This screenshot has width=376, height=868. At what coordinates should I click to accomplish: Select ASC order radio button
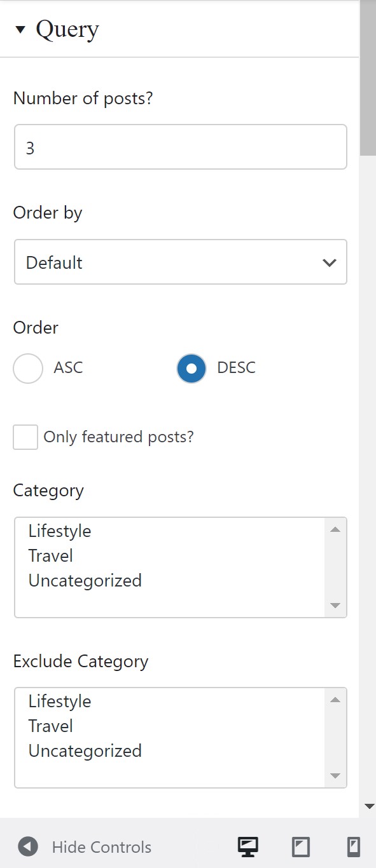click(x=28, y=368)
